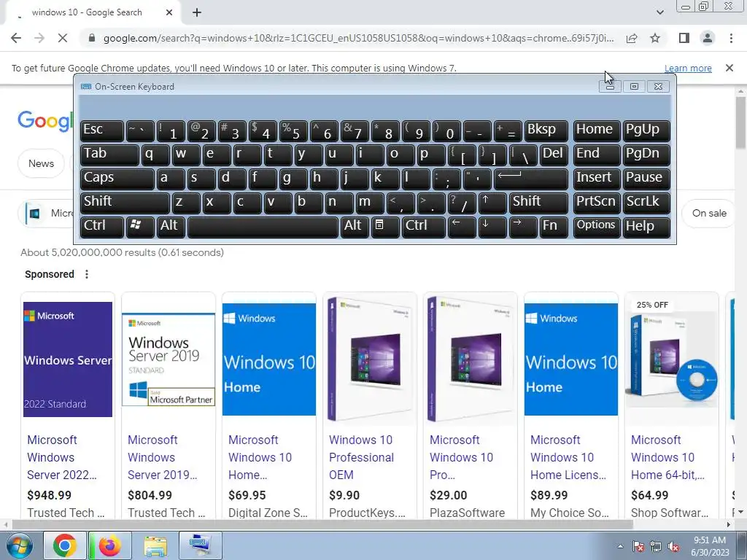Expand the tab search chevron
This screenshot has width=747, height=560.
click(x=659, y=13)
